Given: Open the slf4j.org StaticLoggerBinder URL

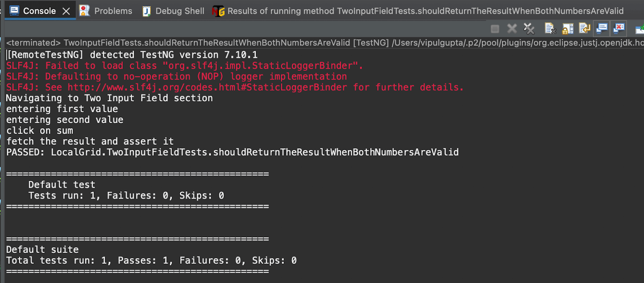Looking at the screenshot, I should (207, 87).
